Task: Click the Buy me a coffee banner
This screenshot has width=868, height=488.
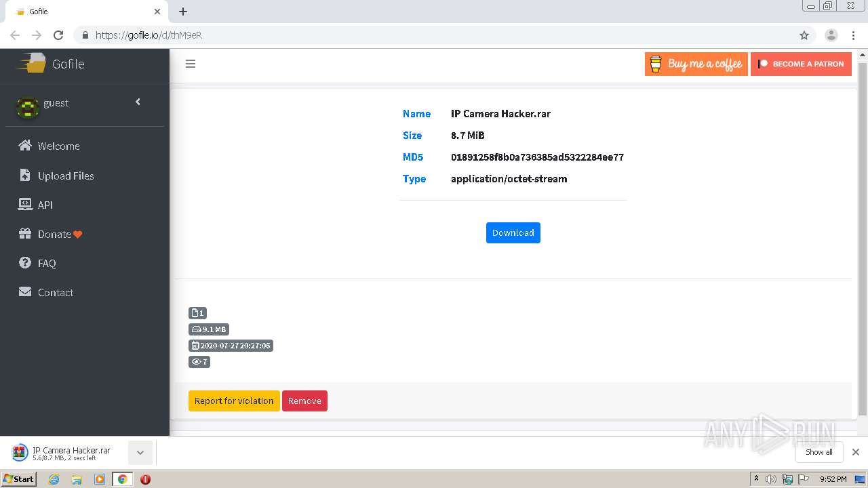Action: coord(696,64)
